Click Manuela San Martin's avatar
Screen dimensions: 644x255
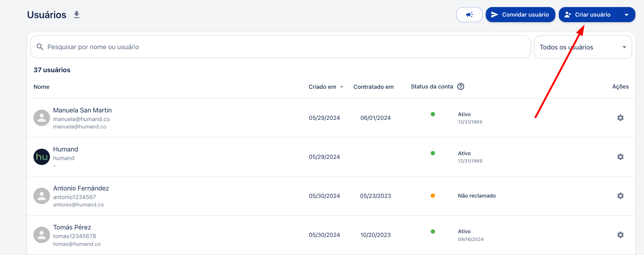[42, 118]
